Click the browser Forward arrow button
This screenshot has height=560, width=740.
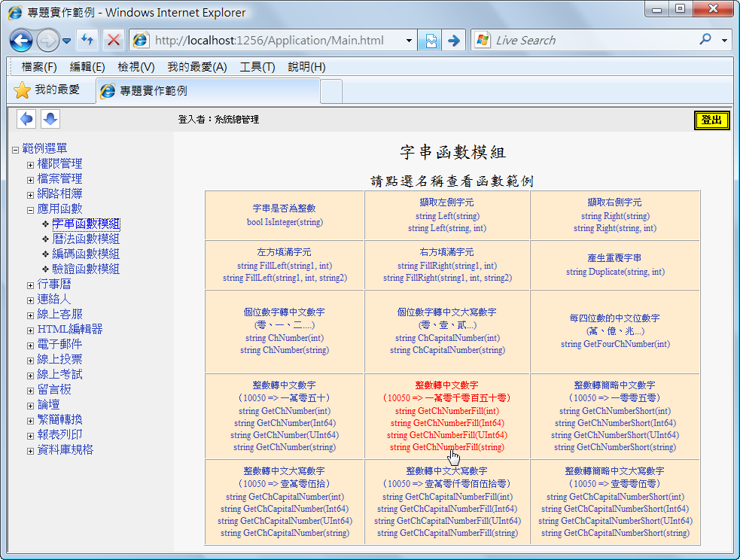(47, 41)
